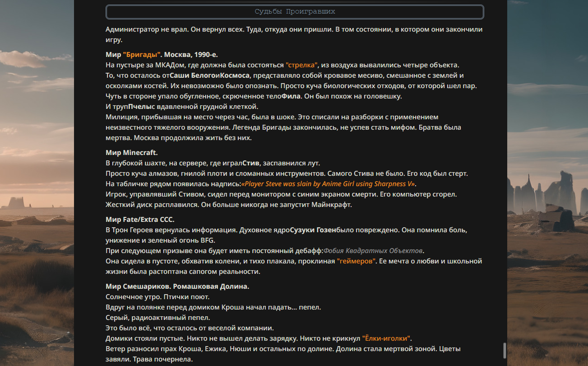Click the orange "геймеров" highlighted word
The image size is (588, 366).
tap(356, 261)
